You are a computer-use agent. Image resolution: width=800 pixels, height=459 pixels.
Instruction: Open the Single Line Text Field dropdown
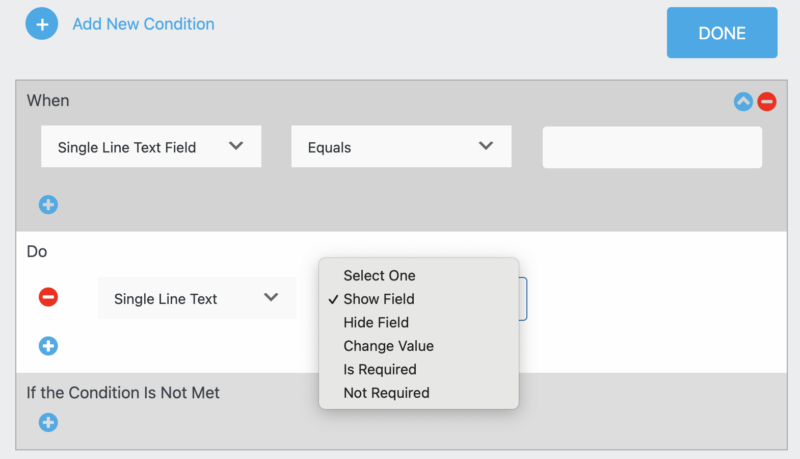click(151, 147)
